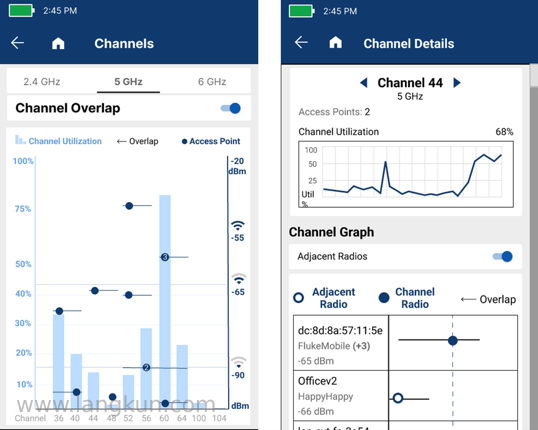Image resolution: width=538 pixels, height=430 pixels.
Task: Go back from Channel Details screen
Action: pyautogui.click(x=301, y=42)
